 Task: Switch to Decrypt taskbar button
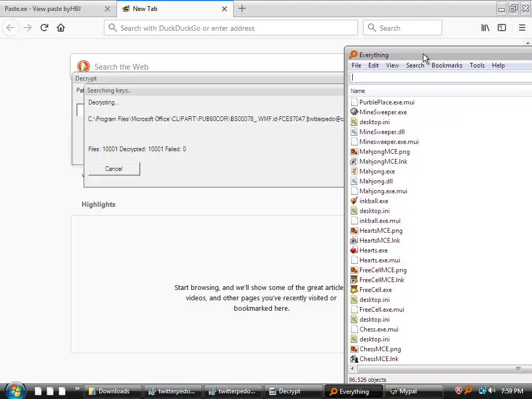click(x=293, y=391)
